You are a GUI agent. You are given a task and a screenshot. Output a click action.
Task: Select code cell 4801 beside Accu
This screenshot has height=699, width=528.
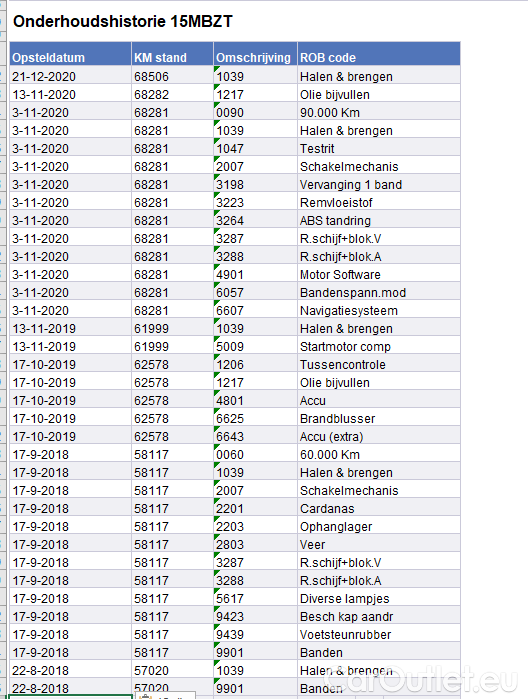255,400
